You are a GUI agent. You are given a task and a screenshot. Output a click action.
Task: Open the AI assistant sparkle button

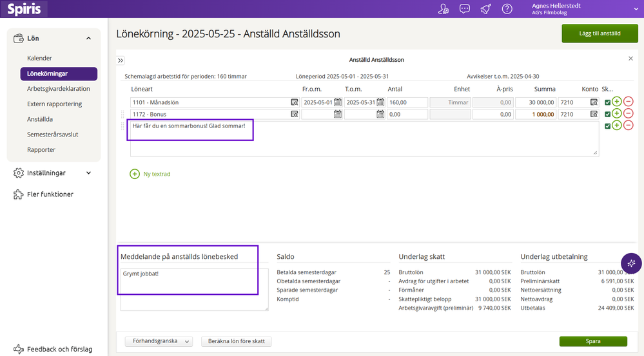coord(630,263)
